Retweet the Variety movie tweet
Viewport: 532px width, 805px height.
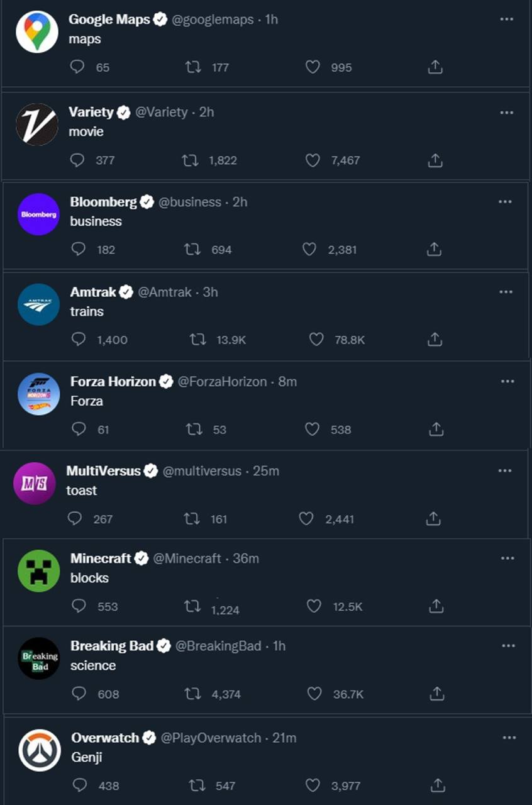coord(190,160)
